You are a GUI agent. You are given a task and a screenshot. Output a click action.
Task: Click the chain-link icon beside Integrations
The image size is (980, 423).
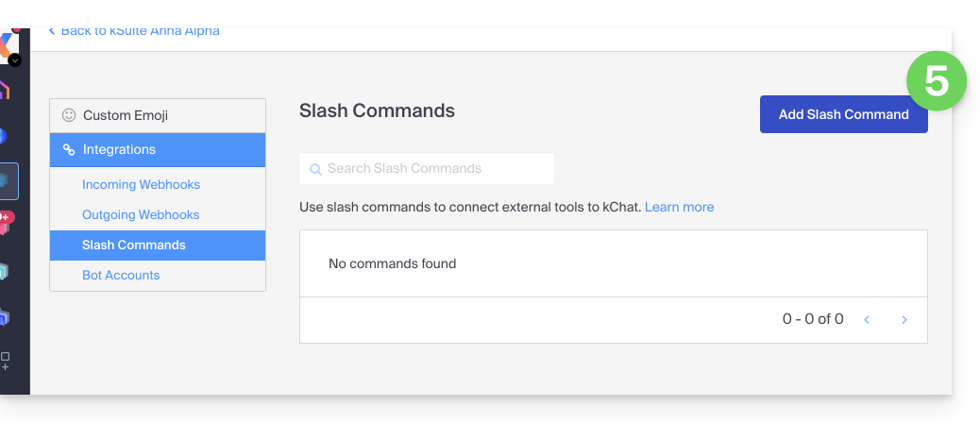click(69, 149)
